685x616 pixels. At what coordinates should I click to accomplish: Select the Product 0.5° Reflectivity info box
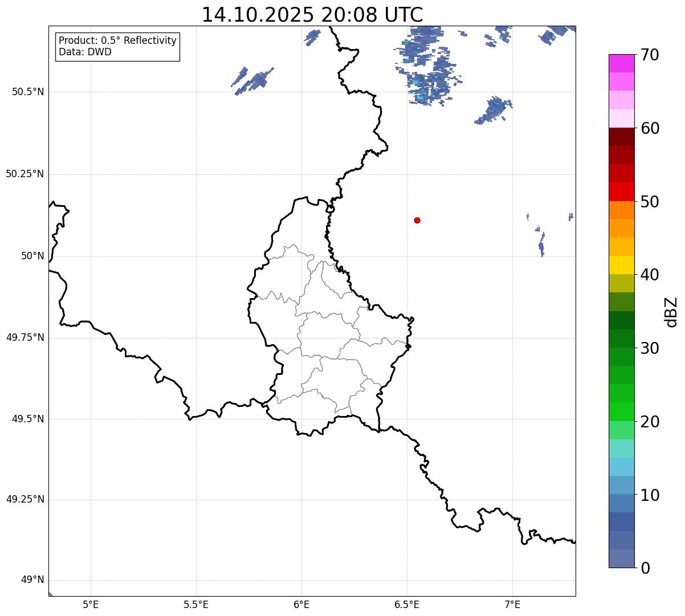(x=118, y=46)
